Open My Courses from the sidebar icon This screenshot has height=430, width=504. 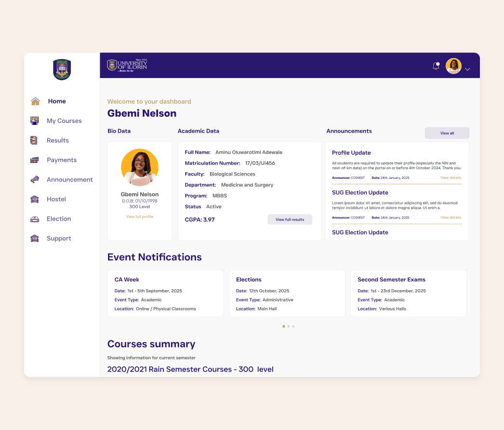point(35,121)
